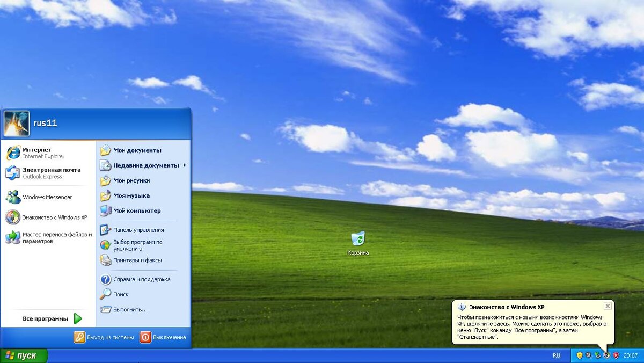Open Internet Explorer from the start menu
Screen dimensions: 644x363
(48, 153)
